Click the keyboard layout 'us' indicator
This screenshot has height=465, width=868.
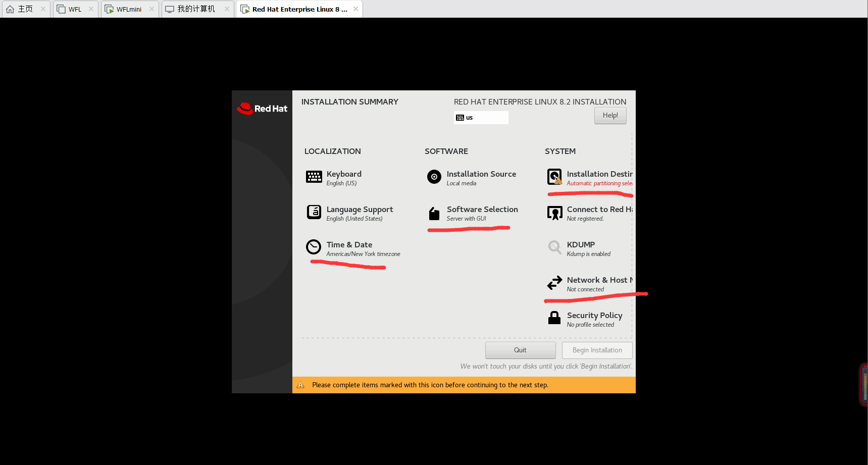(481, 118)
